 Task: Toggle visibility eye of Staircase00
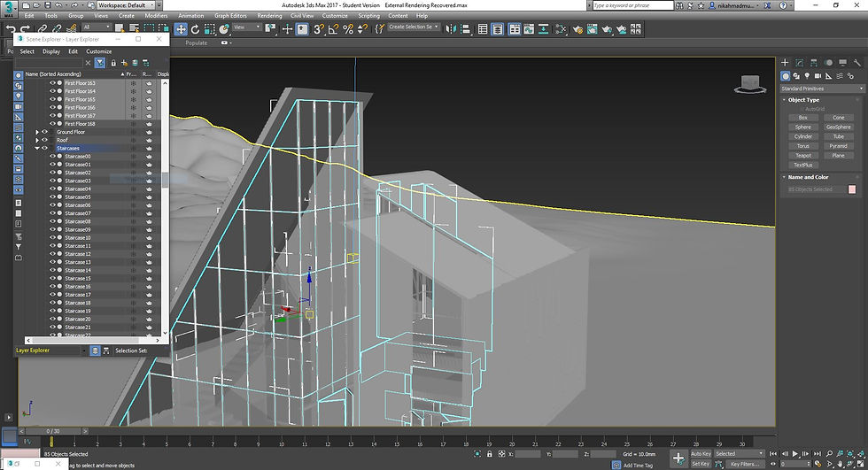click(x=52, y=157)
